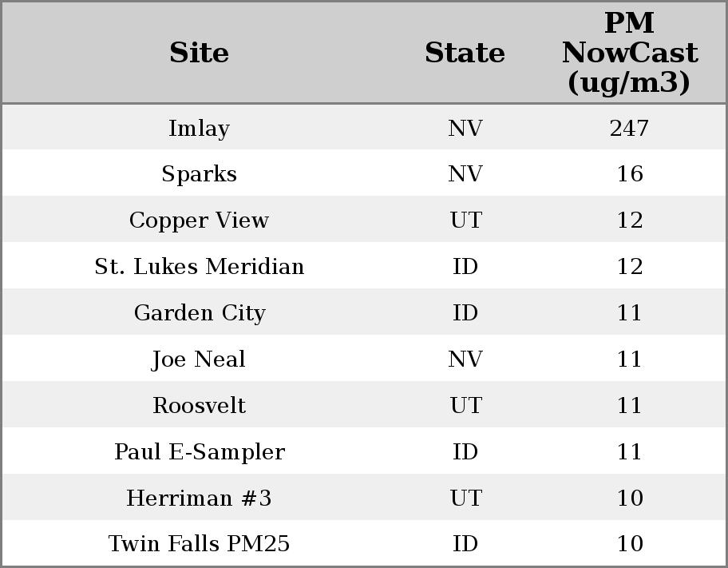728x568 pixels.
Task: Click the 247 PM NowCast value
Action: [x=629, y=129]
